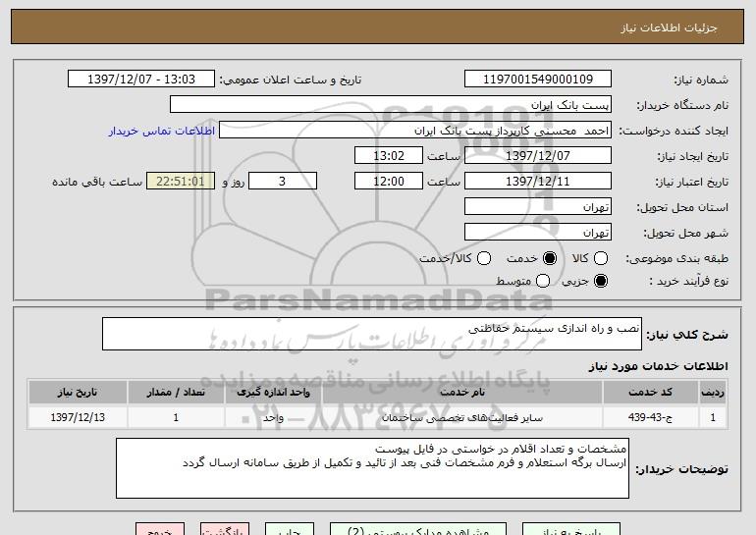Click need date cell 1397/12/13

[x=78, y=417]
